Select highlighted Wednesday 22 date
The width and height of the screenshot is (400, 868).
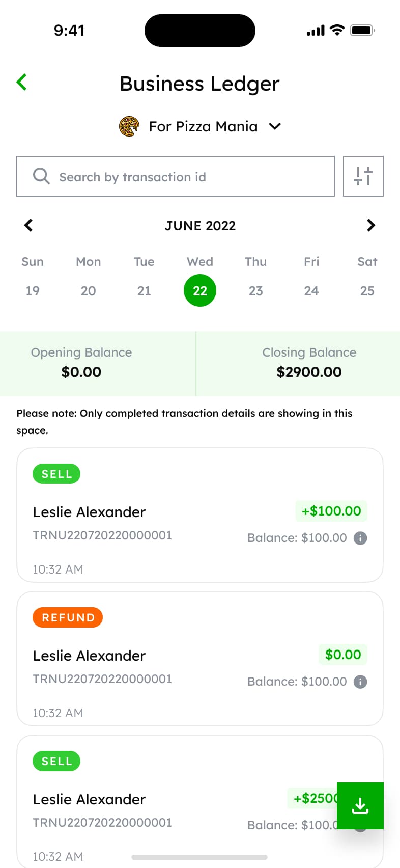coord(200,291)
